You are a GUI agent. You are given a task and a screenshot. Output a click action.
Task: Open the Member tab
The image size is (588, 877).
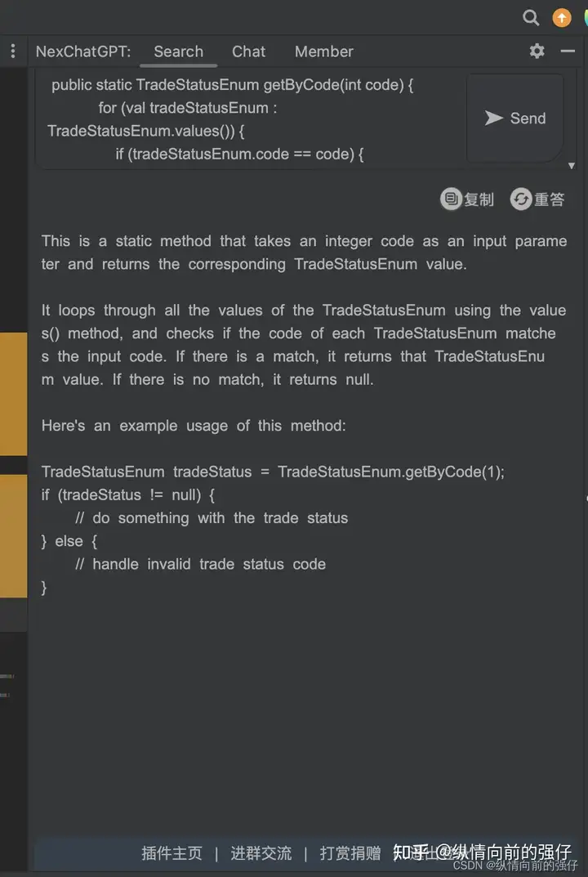[323, 51]
